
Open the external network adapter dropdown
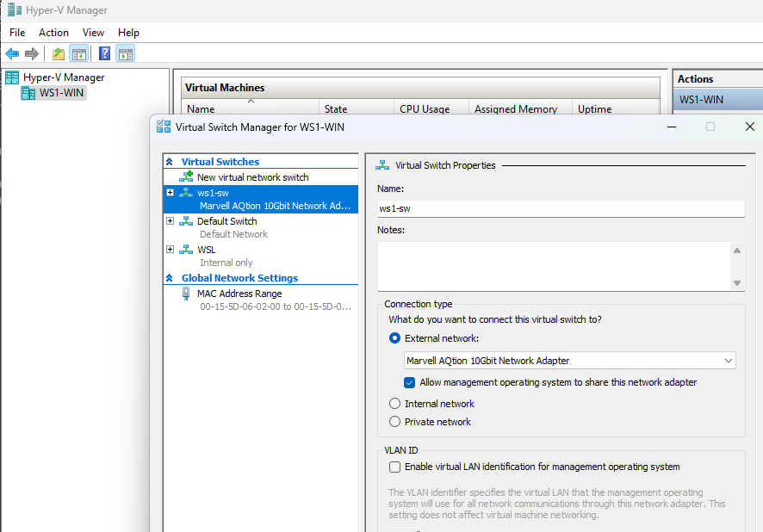pyautogui.click(x=729, y=361)
